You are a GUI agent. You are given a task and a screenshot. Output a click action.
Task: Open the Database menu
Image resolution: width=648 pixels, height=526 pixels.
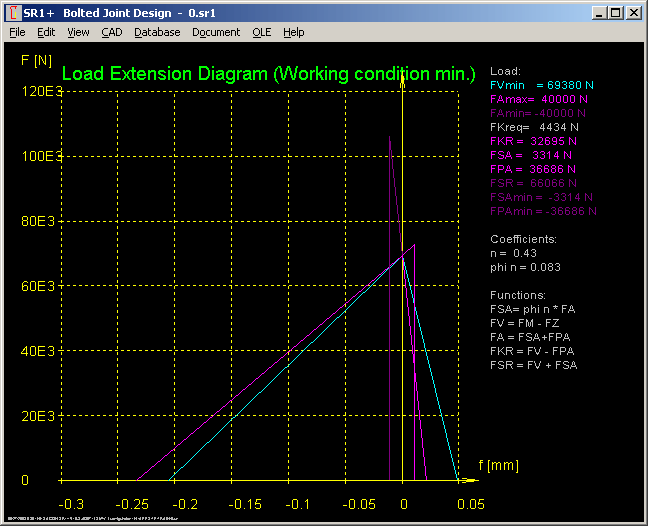157,32
